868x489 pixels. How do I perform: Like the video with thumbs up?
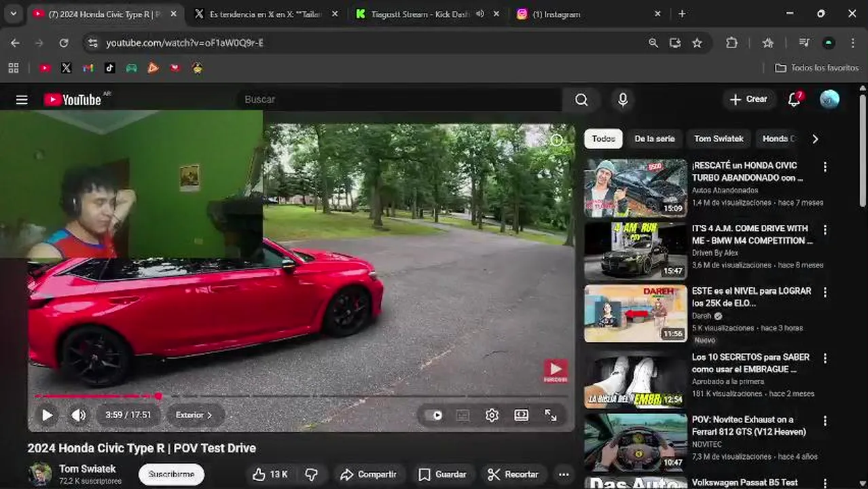270,474
